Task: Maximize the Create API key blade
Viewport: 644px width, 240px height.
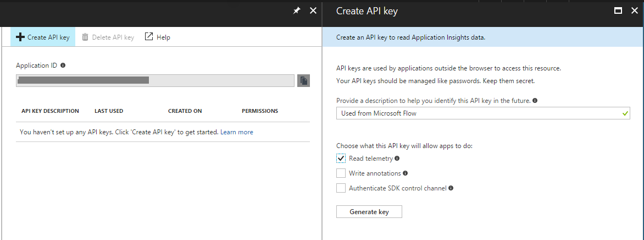Action: (x=618, y=10)
